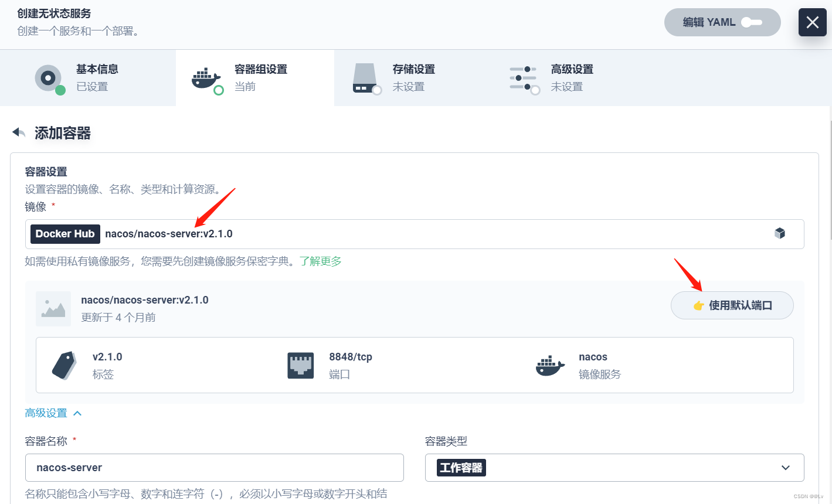Screen dimensions: 832x504
Task: Click the advanced settings sliders icon
Action: [524, 79]
